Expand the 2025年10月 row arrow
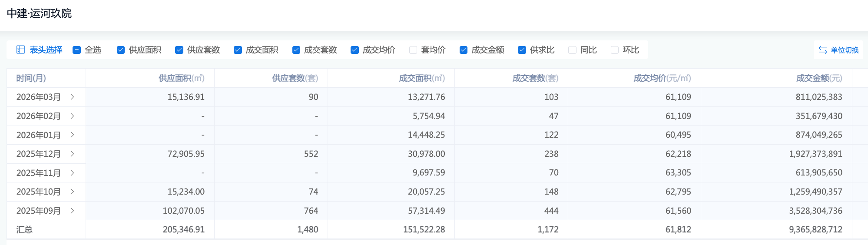The width and height of the screenshot is (868, 245). (x=72, y=192)
